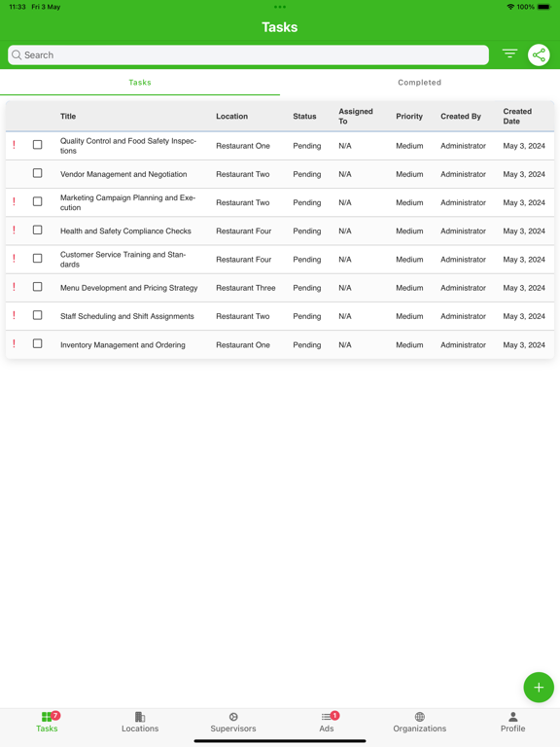Check the Customer Service Training task
This screenshot has width=560, height=747.
[37, 258]
